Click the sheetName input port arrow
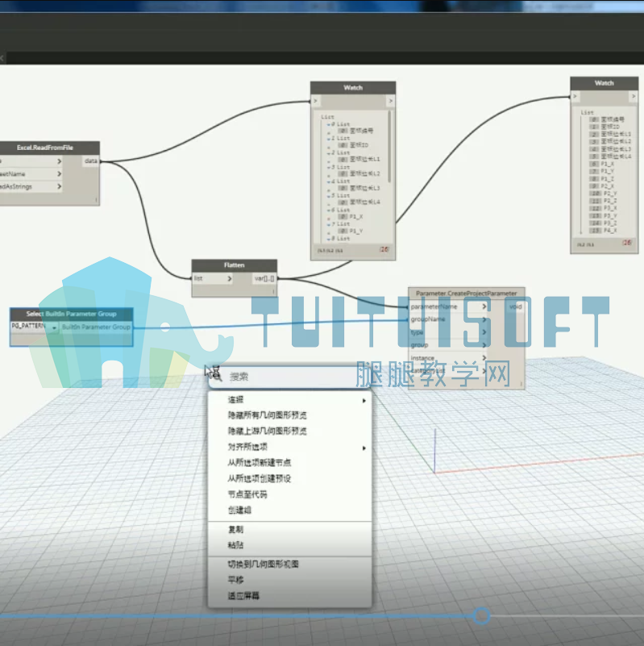 coord(60,174)
